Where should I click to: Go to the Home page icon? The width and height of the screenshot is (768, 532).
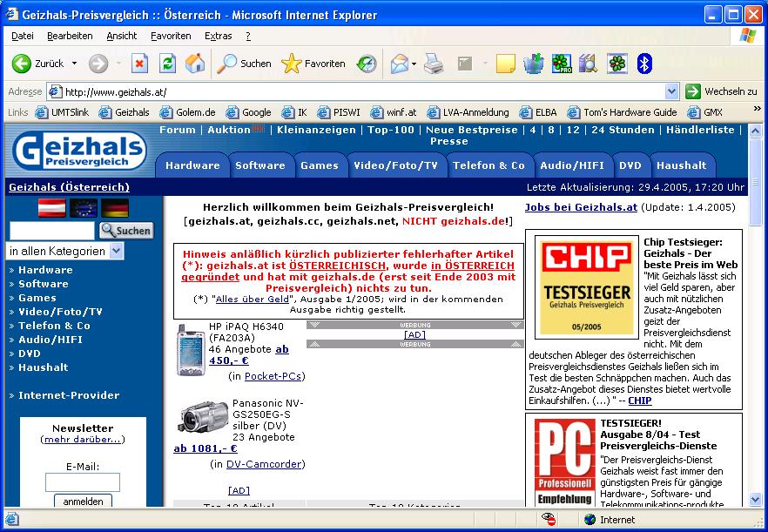pyautogui.click(x=195, y=64)
